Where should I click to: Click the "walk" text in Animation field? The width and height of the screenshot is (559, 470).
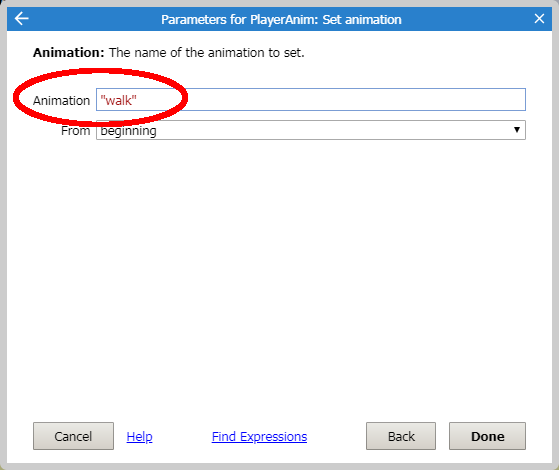coord(118,101)
